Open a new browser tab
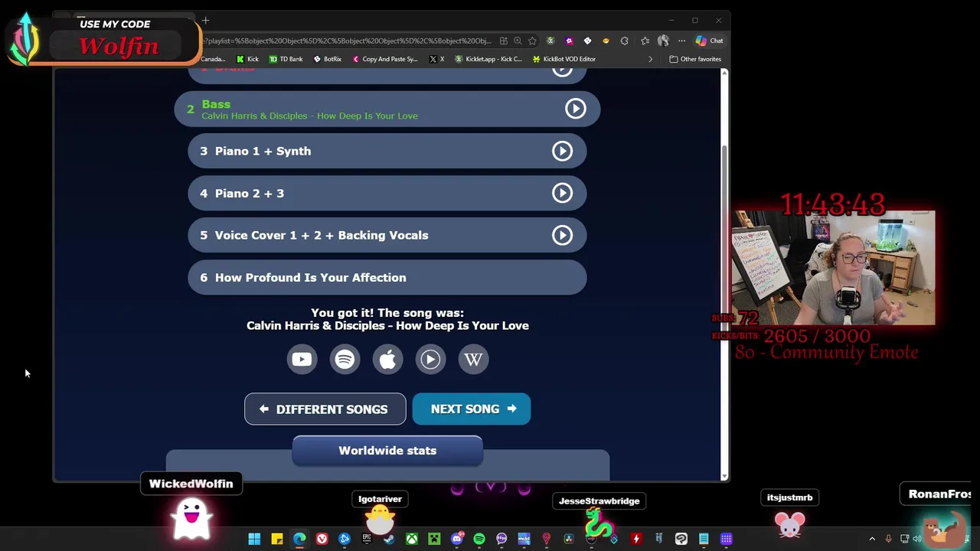The width and height of the screenshot is (980, 551). (205, 21)
